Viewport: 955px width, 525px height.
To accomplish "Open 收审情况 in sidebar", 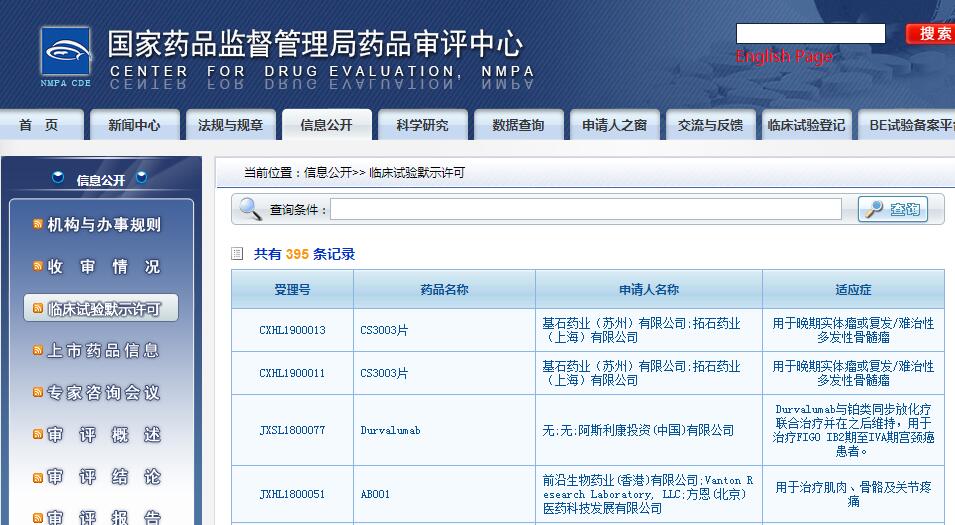I will tap(104, 266).
